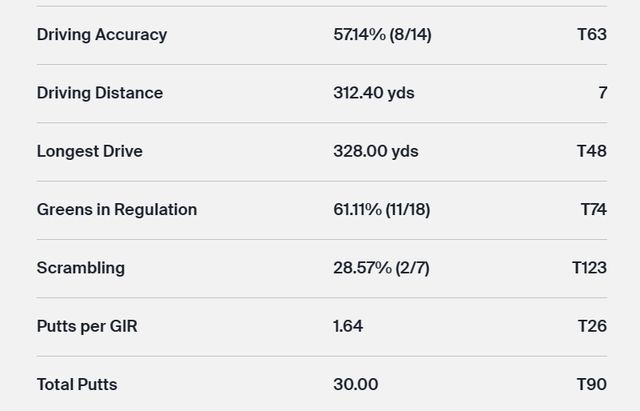Select the 328.00 yds longest drive value
This screenshot has height=411, width=640.
(x=375, y=151)
